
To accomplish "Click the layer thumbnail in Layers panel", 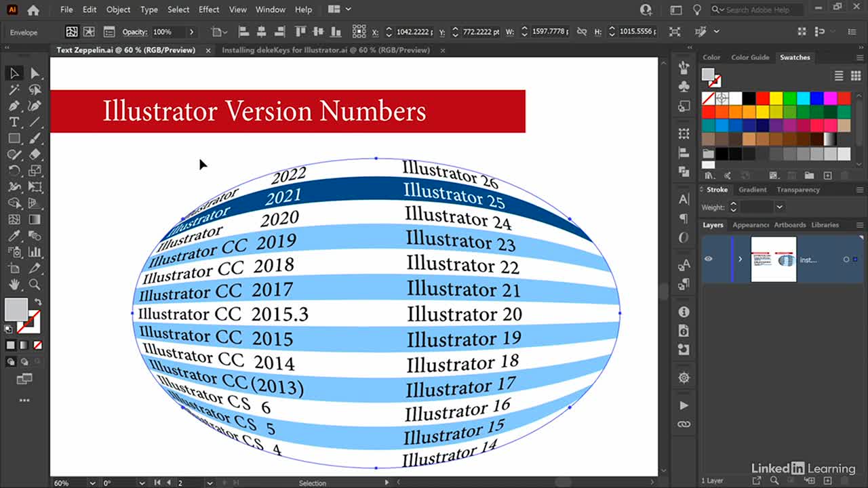I will pyautogui.click(x=774, y=259).
